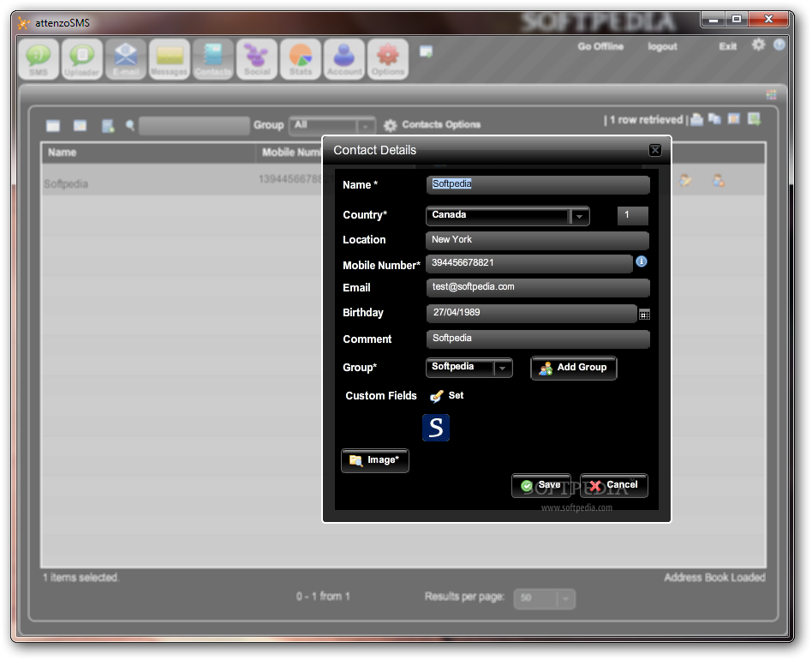Viewport: 812px width, 660px height.
Task: Click the first envelope icon in contacts toolbar
Action: [x=53, y=125]
